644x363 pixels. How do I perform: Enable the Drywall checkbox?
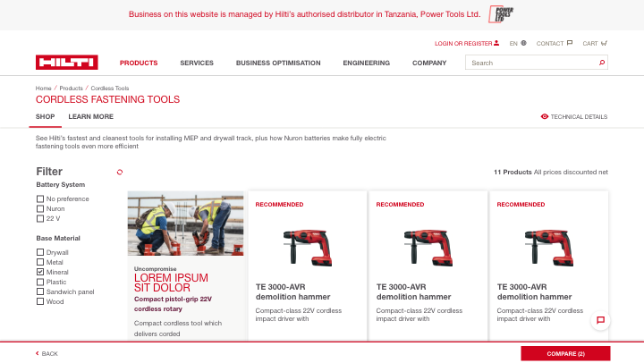pyautogui.click(x=39, y=252)
